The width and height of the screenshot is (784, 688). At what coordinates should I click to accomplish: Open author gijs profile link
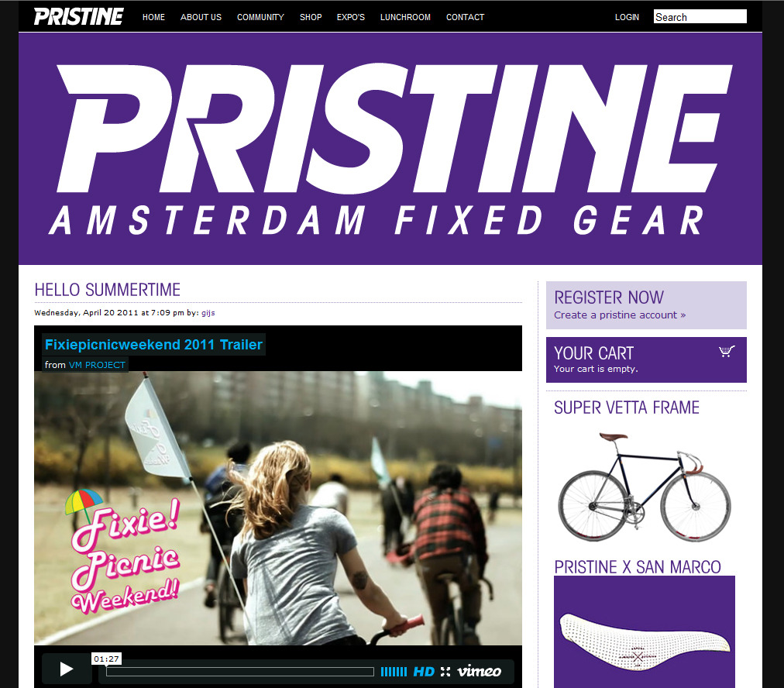point(208,313)
